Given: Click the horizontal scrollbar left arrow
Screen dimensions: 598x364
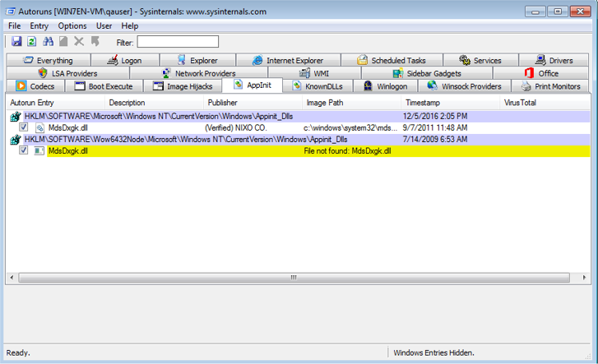Looking at the screenshot, I should (12, 278).
